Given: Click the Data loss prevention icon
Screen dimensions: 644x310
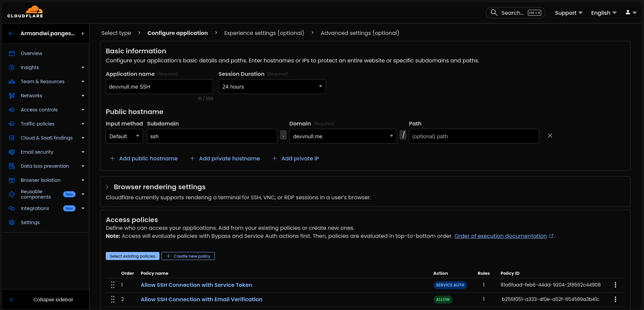Looking at the screenshot, I should tap(12, 166).
